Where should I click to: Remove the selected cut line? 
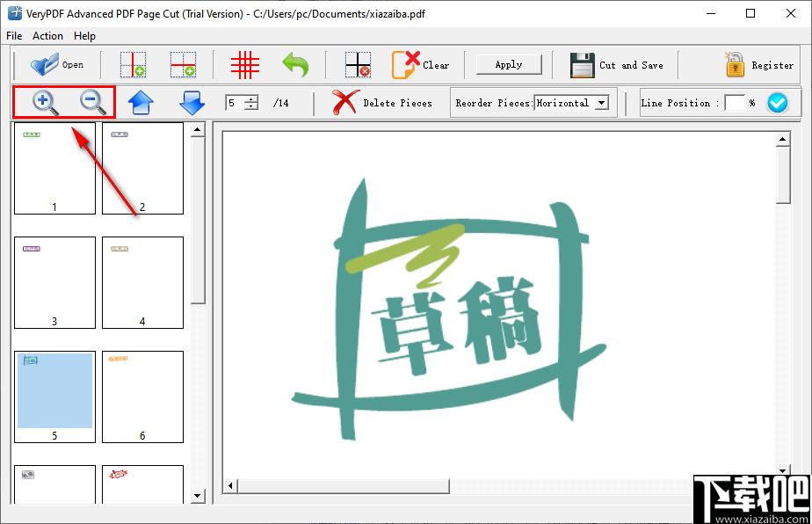(x=358, y=65)
